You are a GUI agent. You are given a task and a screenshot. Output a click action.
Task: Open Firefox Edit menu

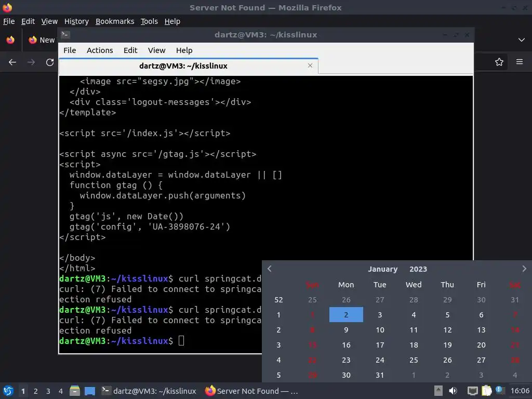tap(28, 21)
